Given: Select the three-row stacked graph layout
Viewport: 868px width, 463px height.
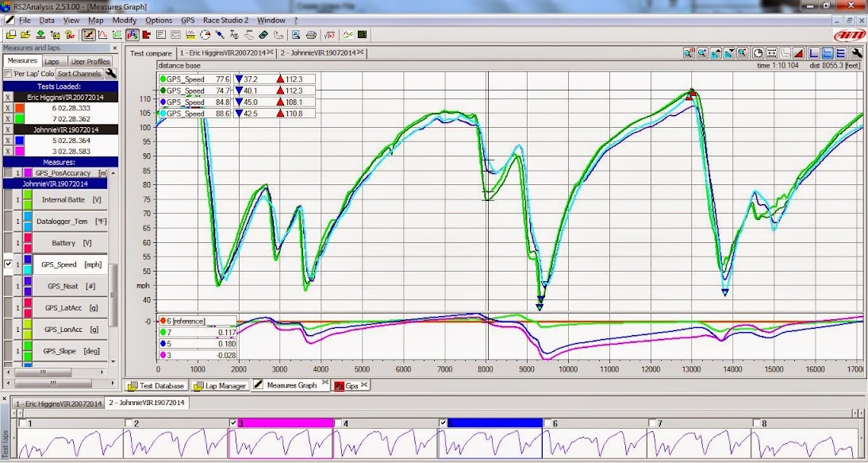Looking at the screenshot, I should point(841,53).
